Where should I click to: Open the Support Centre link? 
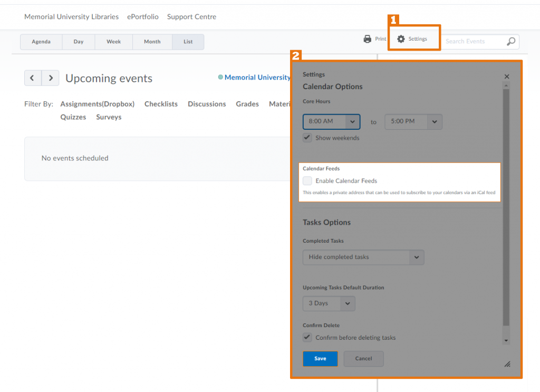click(x=191, y=16)
